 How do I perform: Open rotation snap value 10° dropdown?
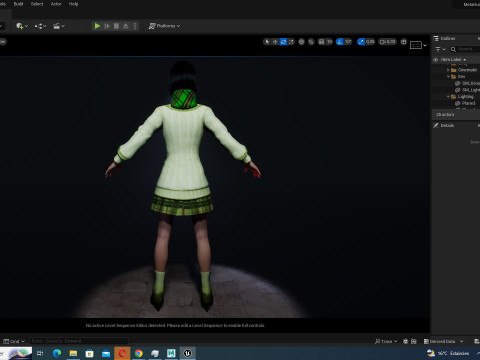[x=348, y=42]
